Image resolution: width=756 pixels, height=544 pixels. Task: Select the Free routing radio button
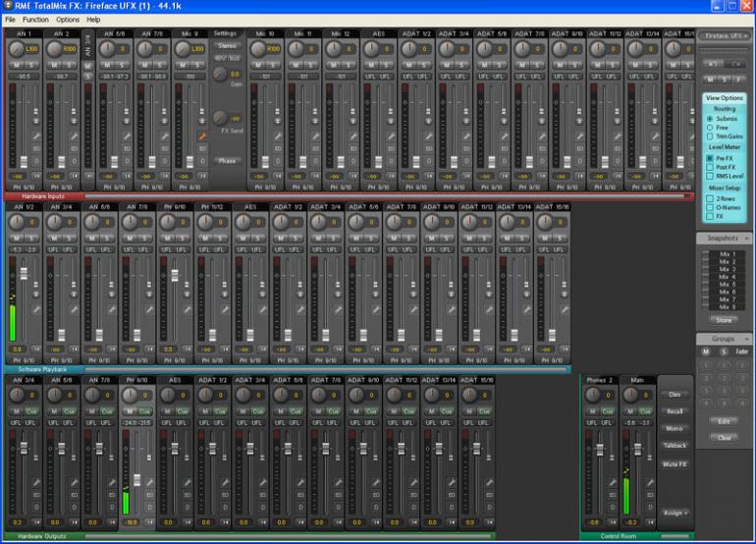pyautogui.click(x=710, y=128)
